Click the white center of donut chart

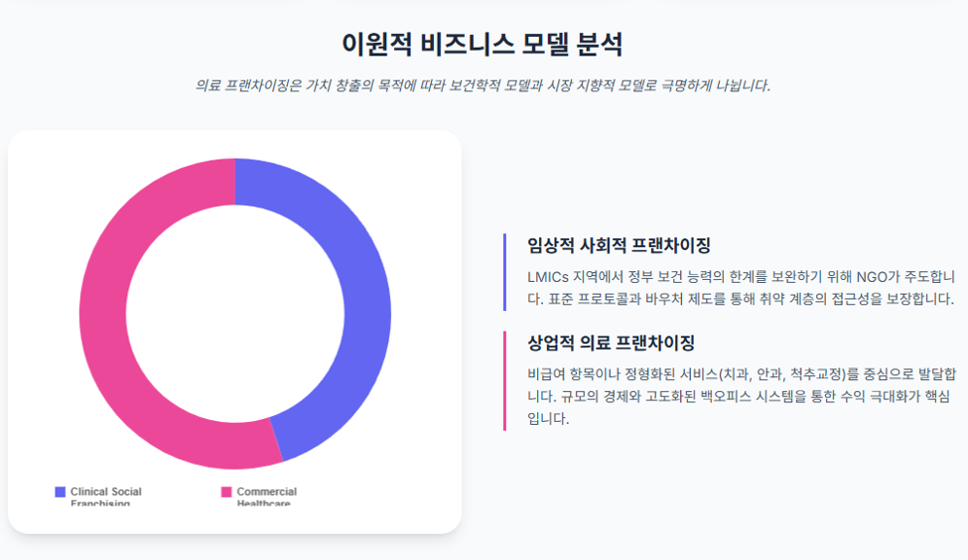click(234, 314)
